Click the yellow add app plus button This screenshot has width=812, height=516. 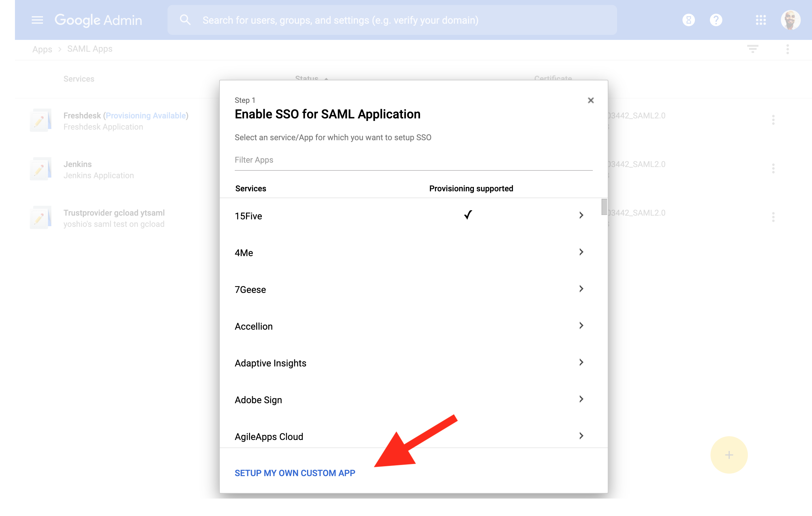point(729,455)
